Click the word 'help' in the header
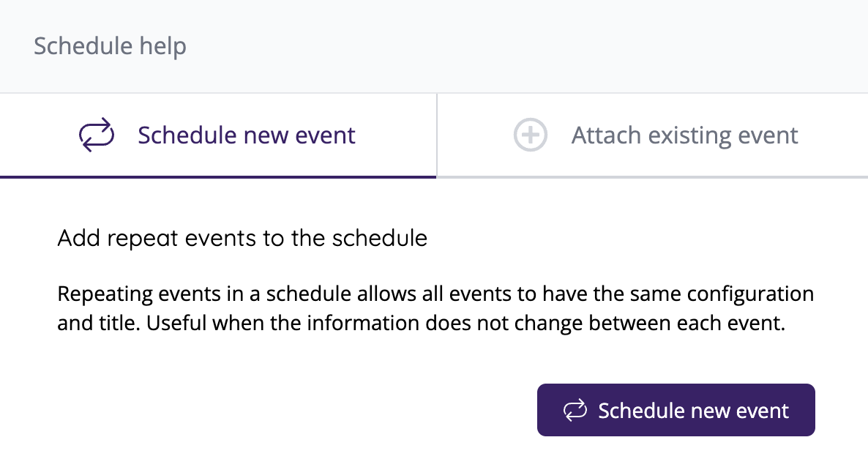 tap(162, 46)
